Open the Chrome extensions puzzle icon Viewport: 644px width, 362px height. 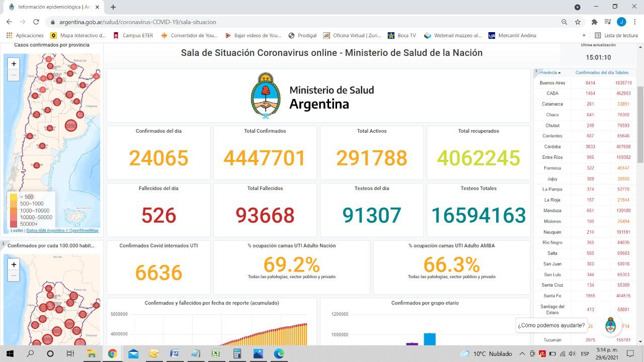[x=594, y=22]
